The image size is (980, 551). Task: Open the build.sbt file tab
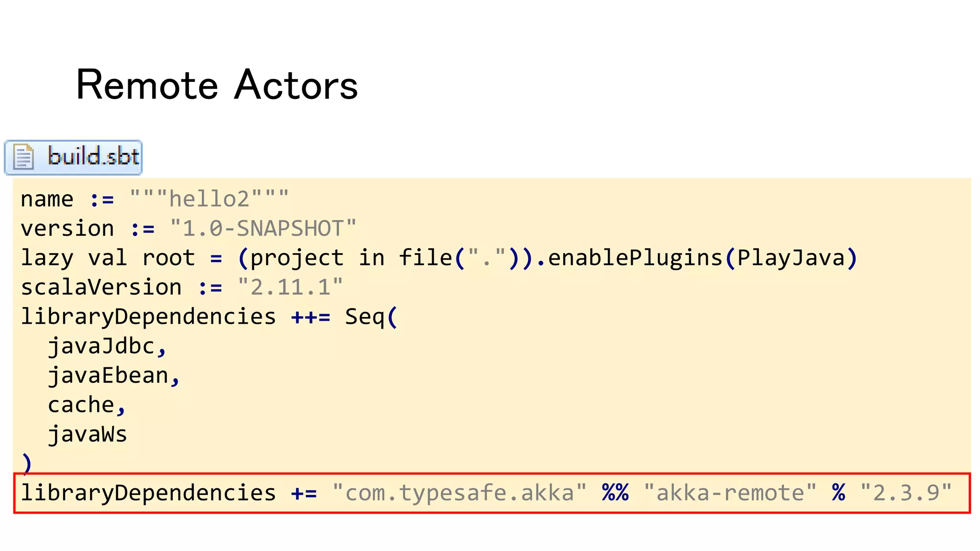(x=73, y=157)
